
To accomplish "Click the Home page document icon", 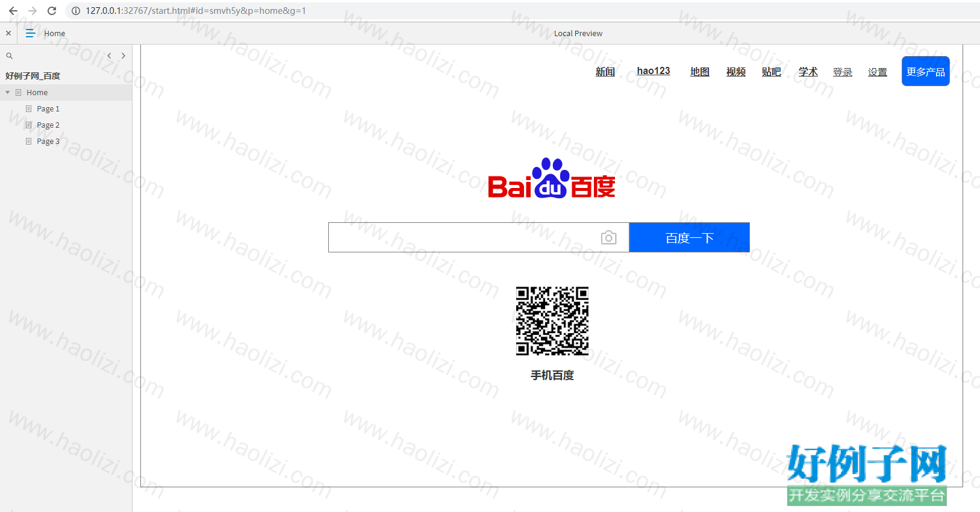I will coord(18,92).
